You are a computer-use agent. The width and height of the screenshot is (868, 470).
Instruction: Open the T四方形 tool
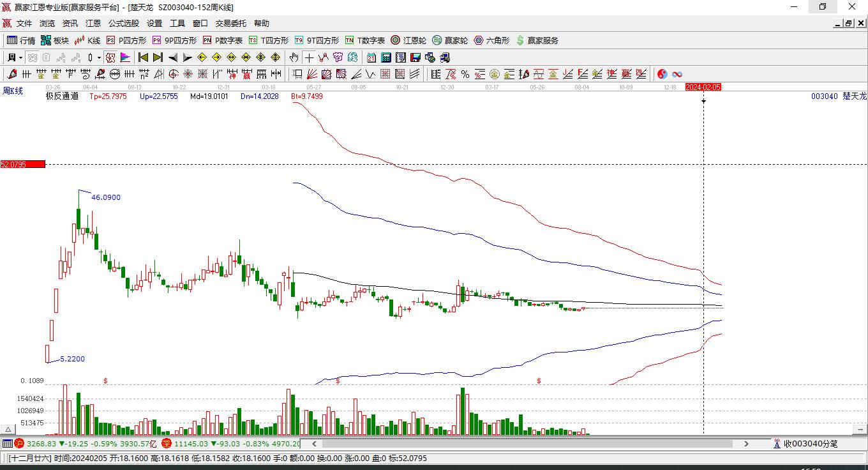point(269,40)
